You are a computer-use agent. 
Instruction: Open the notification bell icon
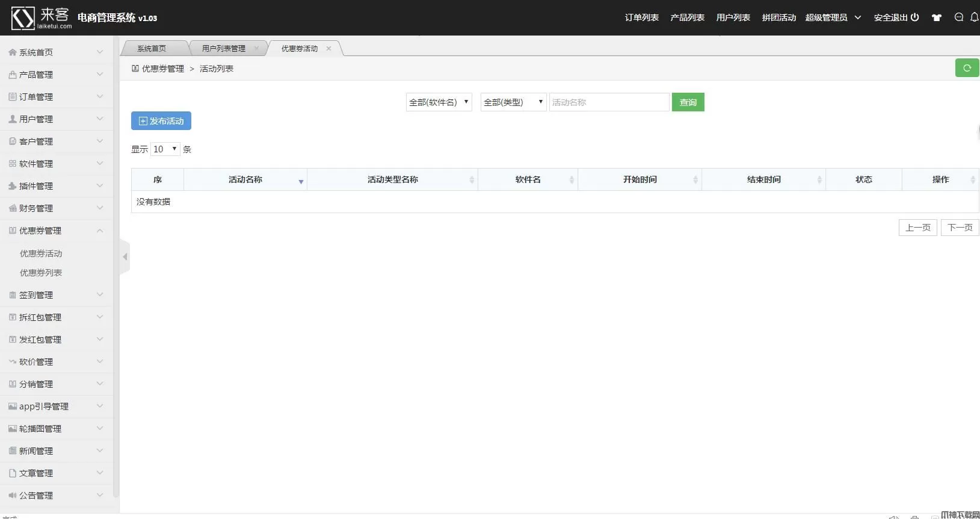click(974, 17)
